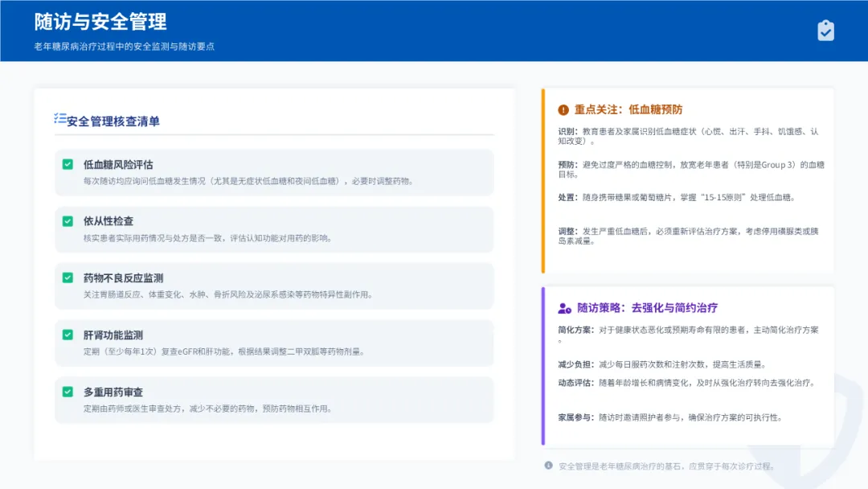
Task: Click the clipboard check icon in header
Action: [x=825, y=31]
